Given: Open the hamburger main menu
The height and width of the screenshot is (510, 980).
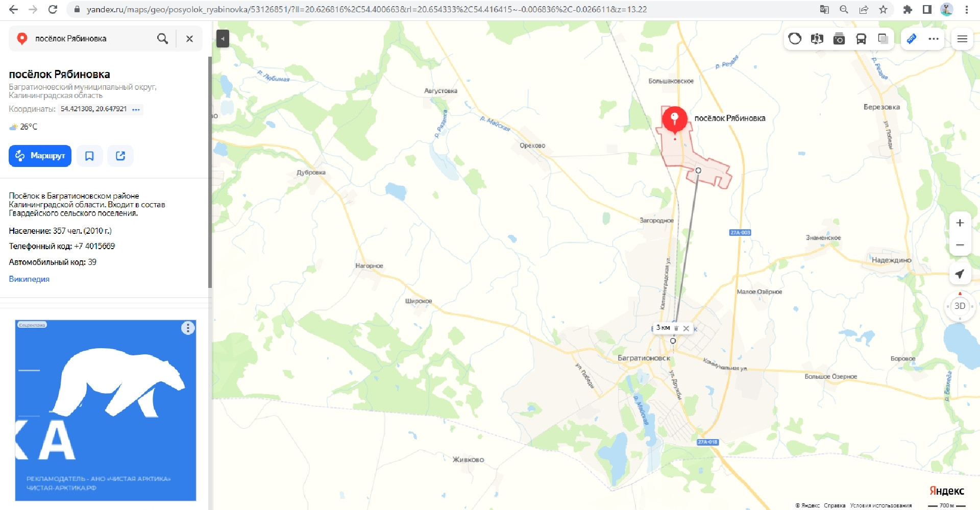Looking at the screenshot, I should [962, 39].
